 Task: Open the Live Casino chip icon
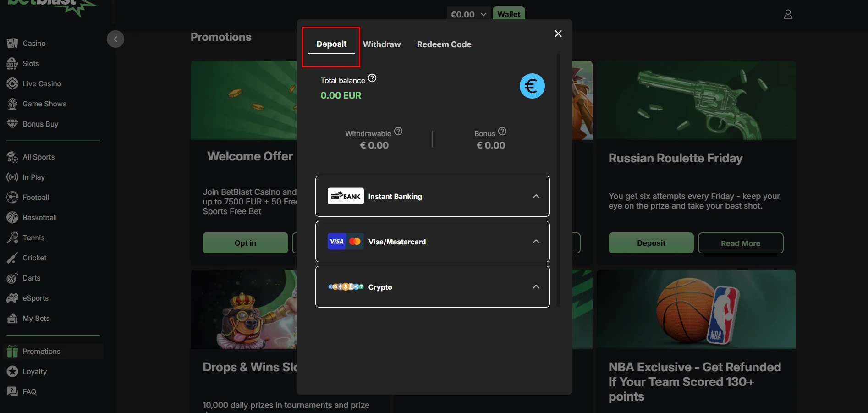12,83
